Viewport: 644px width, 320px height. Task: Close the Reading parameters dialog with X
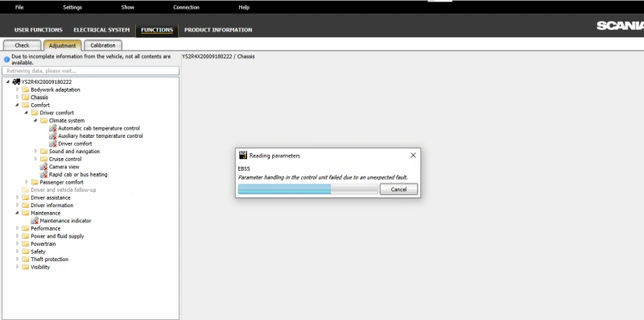[413, 155]
